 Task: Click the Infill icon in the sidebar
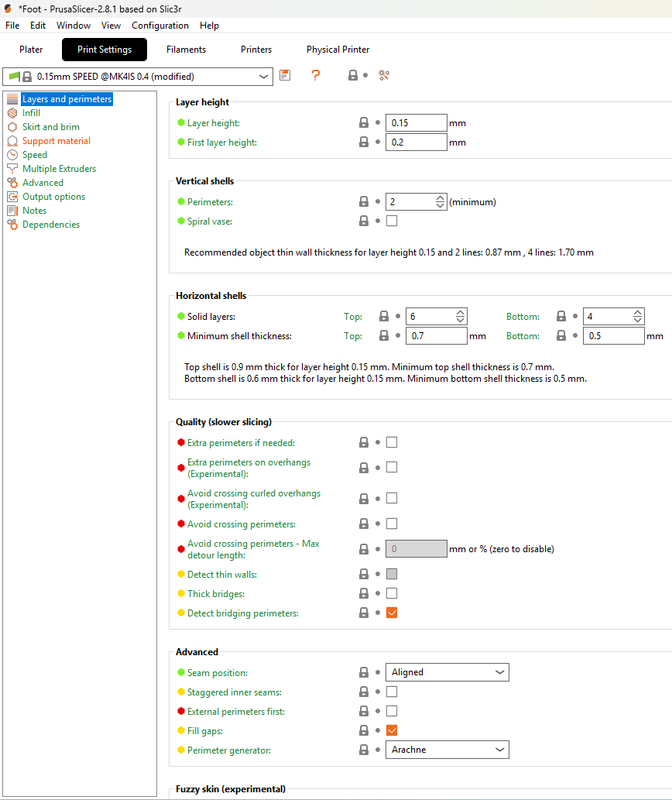click(12, 113)
